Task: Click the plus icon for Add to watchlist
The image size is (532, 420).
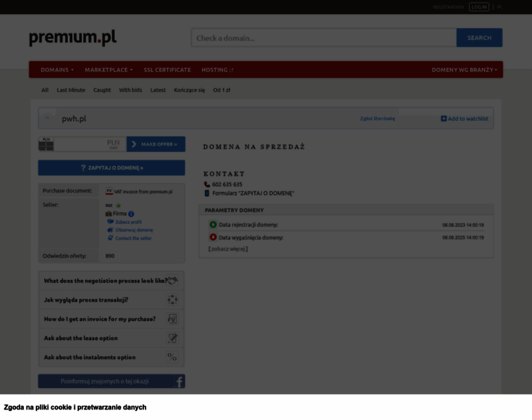Action: pyautogui.click(x=444, y=119)
